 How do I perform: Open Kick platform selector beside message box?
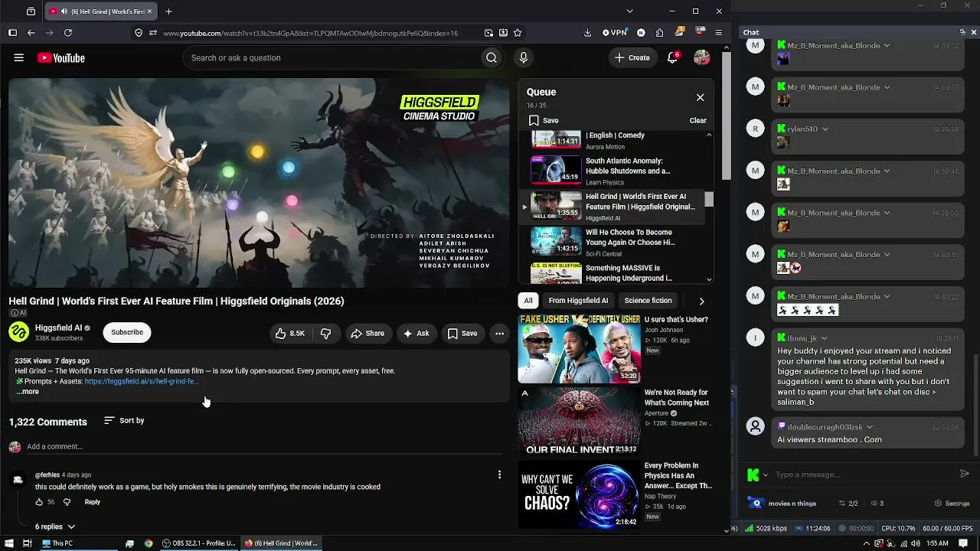756,474
